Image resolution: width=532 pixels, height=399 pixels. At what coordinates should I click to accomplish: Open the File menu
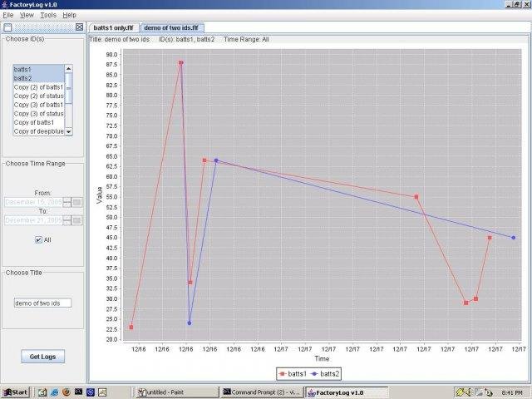(8, 15)
